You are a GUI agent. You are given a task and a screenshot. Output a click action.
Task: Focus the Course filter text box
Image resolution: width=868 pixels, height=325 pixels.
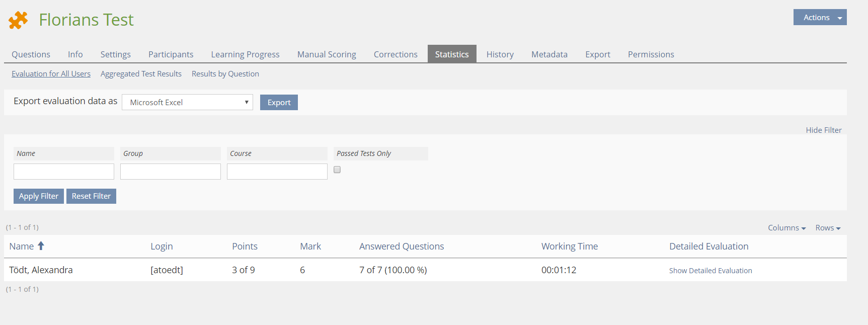click(277, 172)
